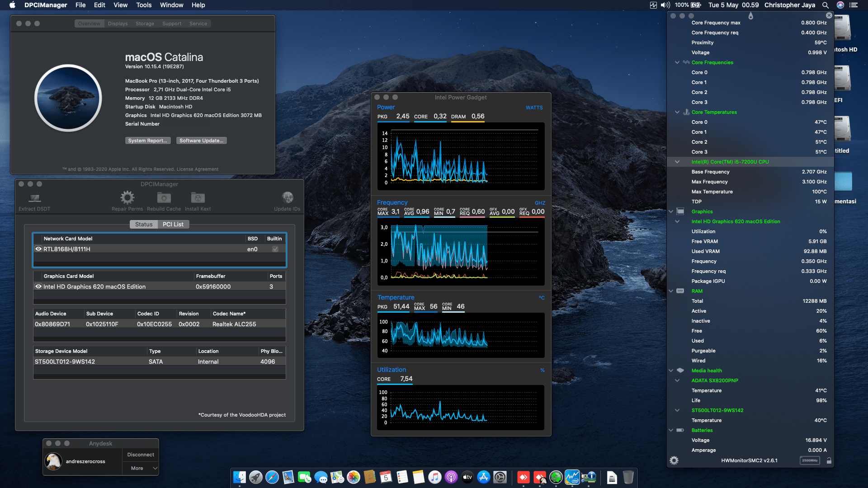This screenshot has width=868, height=488.
Task: Collapse the Core Frequencies group
Action: tap(677, 62)
